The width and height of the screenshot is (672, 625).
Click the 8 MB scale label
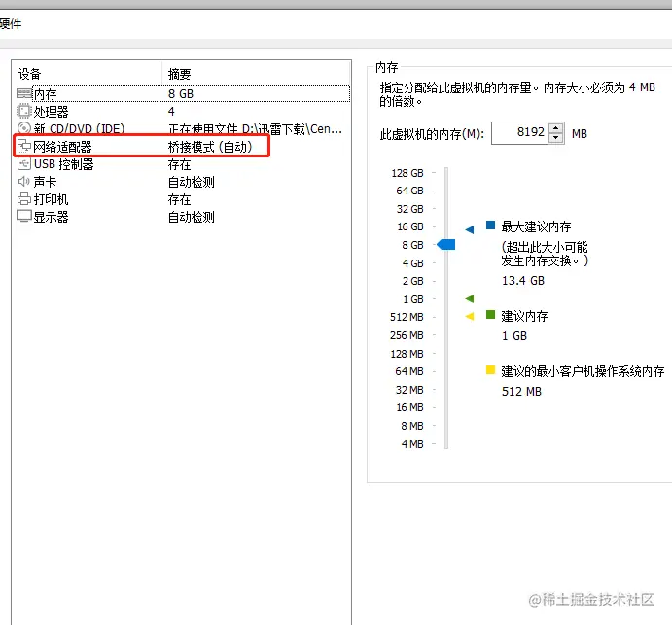(412, 426)
